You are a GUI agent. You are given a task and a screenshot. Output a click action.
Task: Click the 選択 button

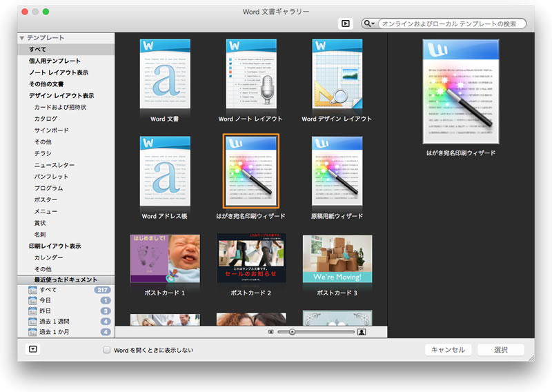pos(501,350)
